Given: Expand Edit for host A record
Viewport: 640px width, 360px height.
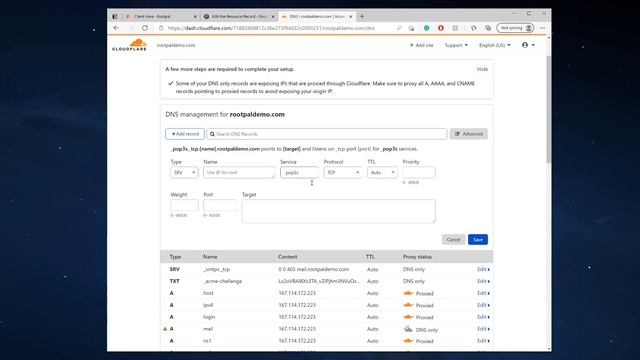Looking at the screenshot, I should click(483, 293).
